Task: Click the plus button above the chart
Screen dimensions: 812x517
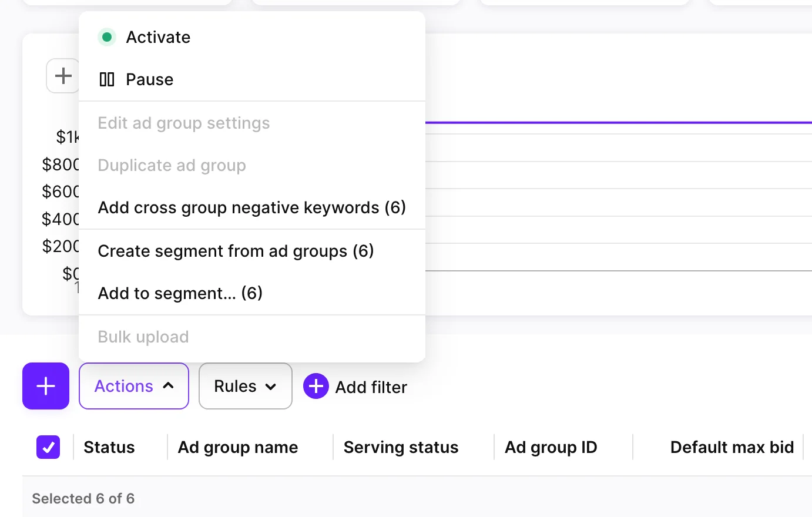Action: click(x=63, y=76)
